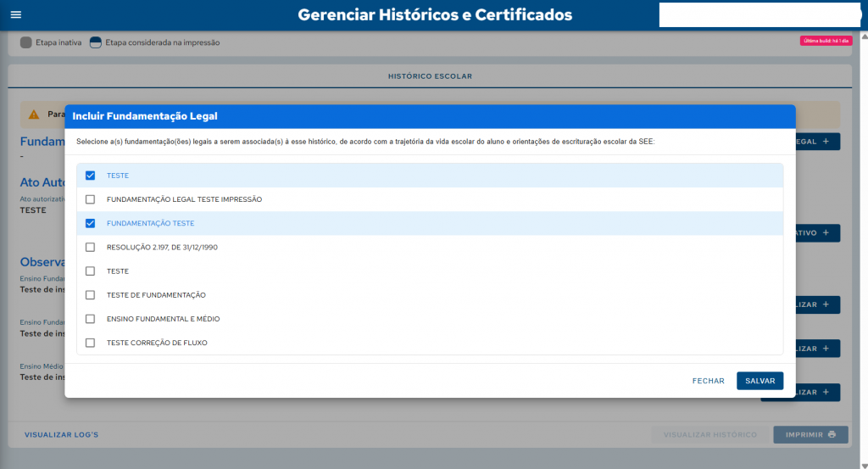Uncheck the first checked TESTE checkbox
The height and width of the screenshot is (469, 868).
[90, 176]
